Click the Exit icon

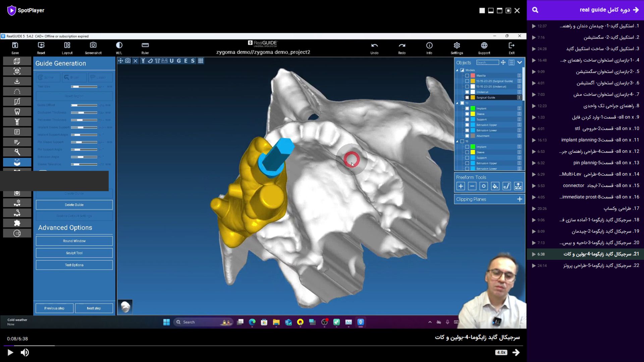[512, 45]
